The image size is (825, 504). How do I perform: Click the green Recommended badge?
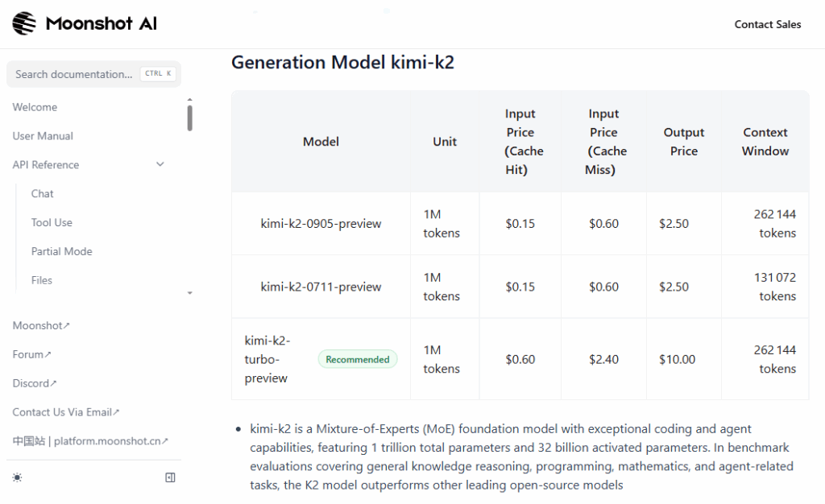pos(358,360)
